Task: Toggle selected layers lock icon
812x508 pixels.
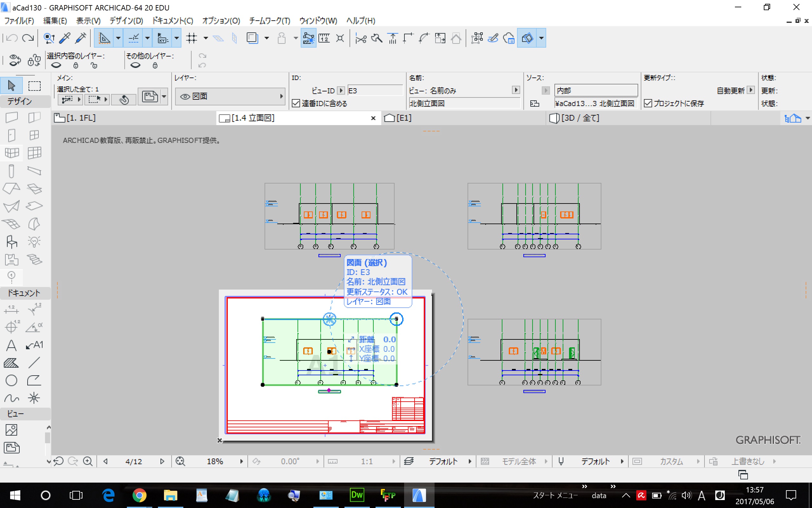Action: point(76,65)
